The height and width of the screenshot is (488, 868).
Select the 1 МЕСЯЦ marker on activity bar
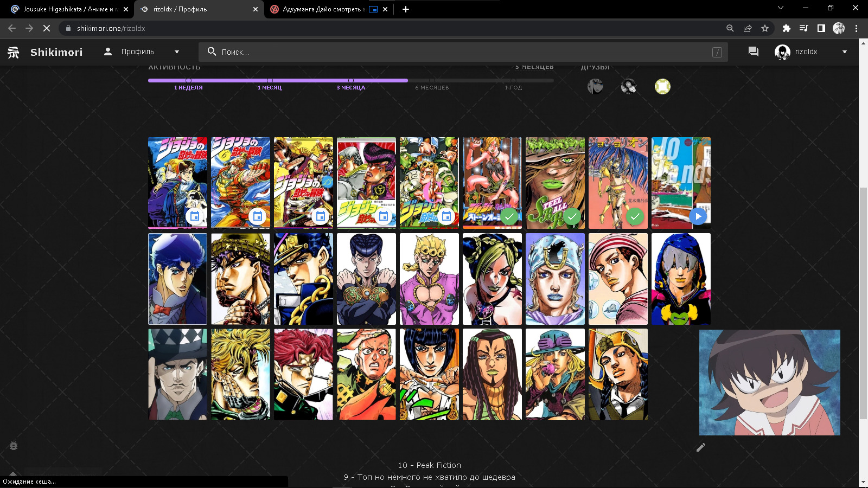click(270, 81)
